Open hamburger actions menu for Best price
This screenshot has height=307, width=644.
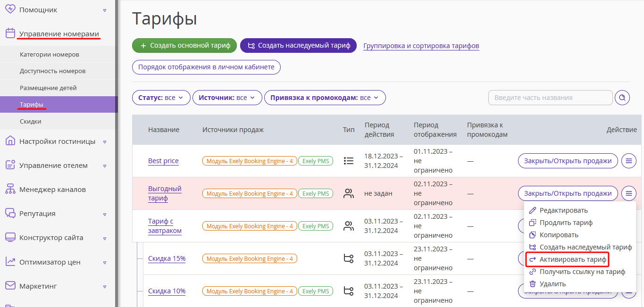(x=628, y=161)
